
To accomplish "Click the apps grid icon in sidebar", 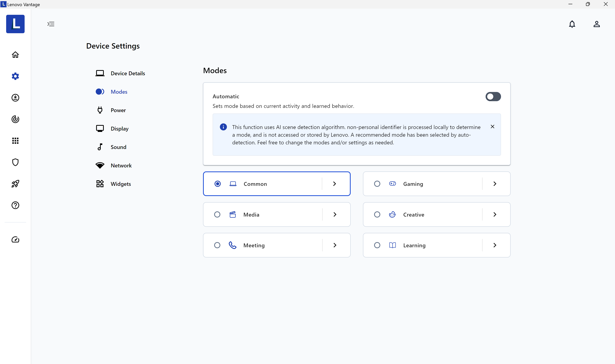I will (15, 141).
